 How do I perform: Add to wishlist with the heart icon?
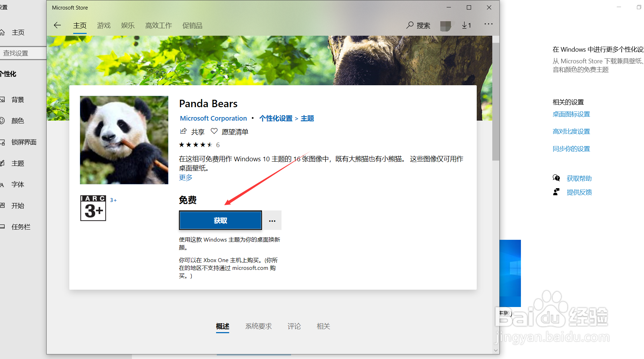pyautogui.click(x=214, y=131)
